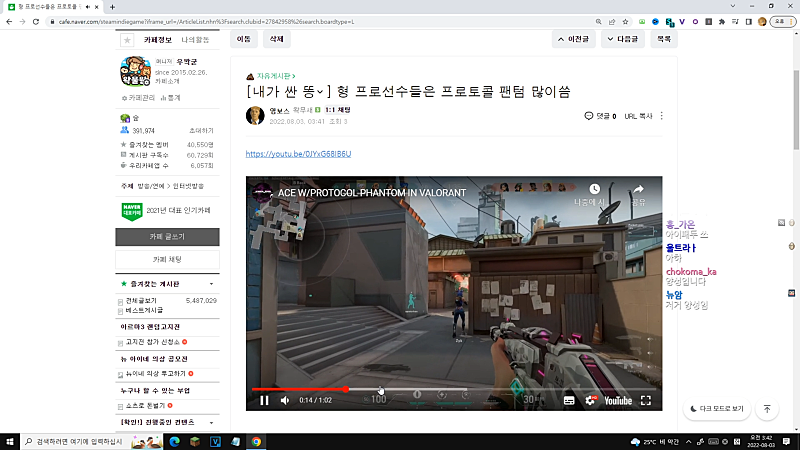The height and width of the screenshot is (450, 800).
Task: Toggle 다크 모드로 보기 dark mode
Action: pyautogui.click(x=717, y=409)
